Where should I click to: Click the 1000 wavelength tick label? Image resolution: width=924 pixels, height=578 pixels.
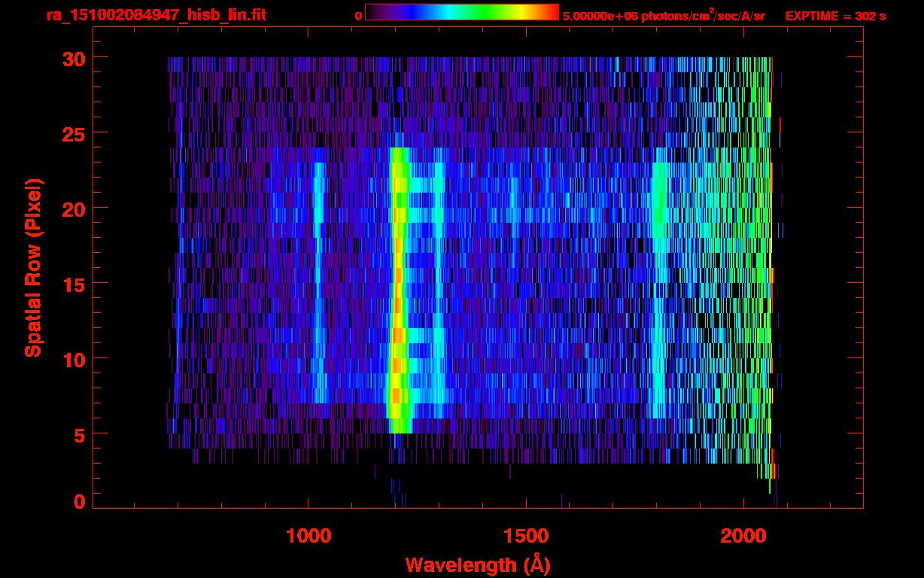(x=309, y=535)
